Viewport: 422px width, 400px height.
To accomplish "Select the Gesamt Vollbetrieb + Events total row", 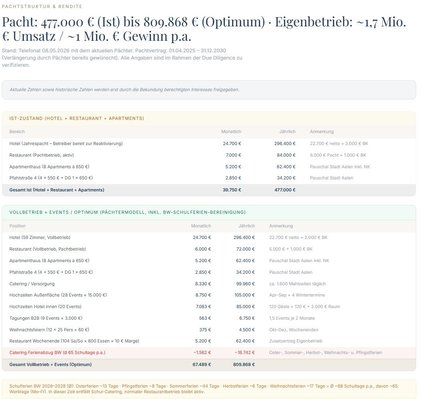I will click(209, 365).
